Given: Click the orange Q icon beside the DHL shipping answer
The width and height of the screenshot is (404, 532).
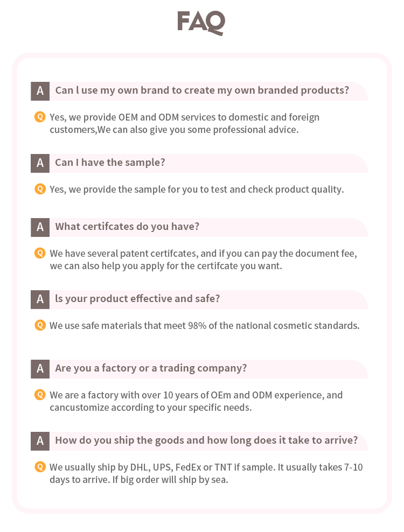Looking at the screenshot, I should click(40, 467).
